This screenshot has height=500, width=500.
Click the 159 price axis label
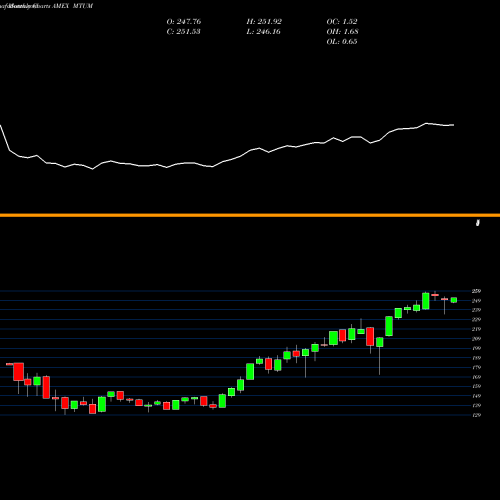(x=476, y=386)
